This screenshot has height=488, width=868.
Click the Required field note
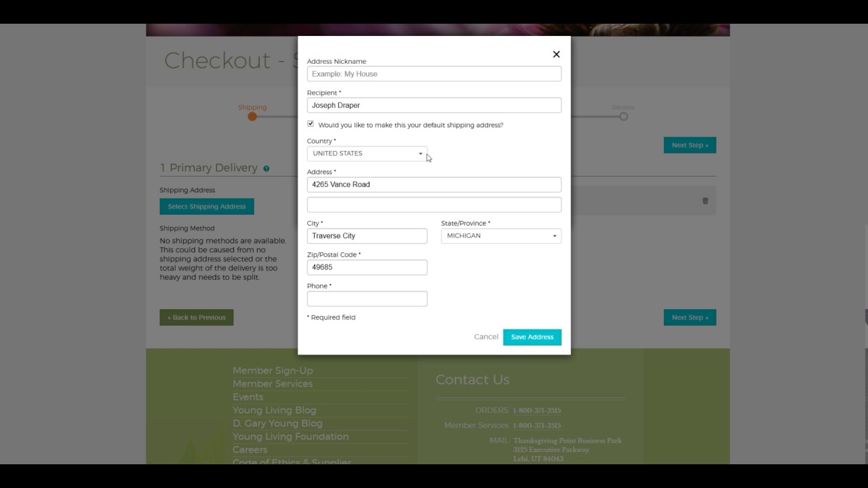[331, 317]
